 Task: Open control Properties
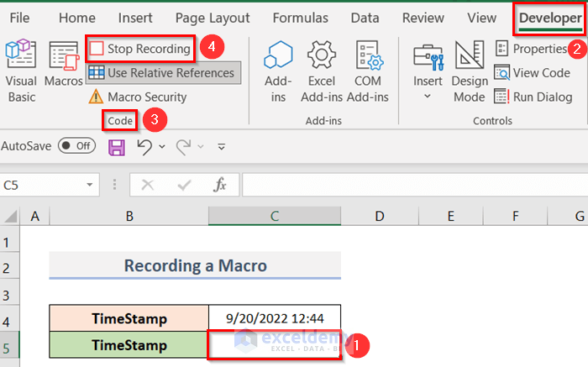click(531, 49)
